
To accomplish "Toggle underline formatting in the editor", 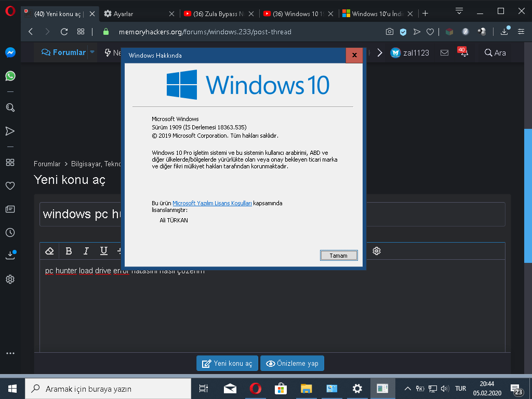I will (x=104, y=251).
